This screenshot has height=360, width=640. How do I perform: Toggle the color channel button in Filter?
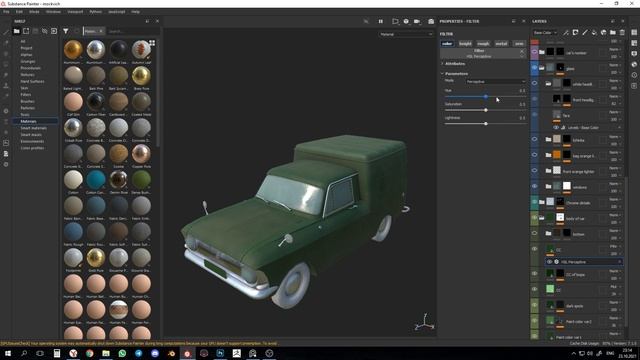(447, 43)
